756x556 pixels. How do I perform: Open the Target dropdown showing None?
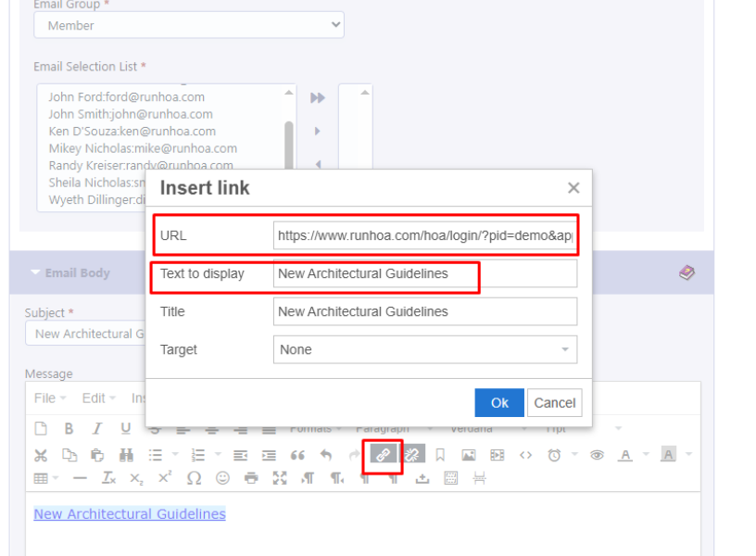pyautogui.click(x=425, y=349)
